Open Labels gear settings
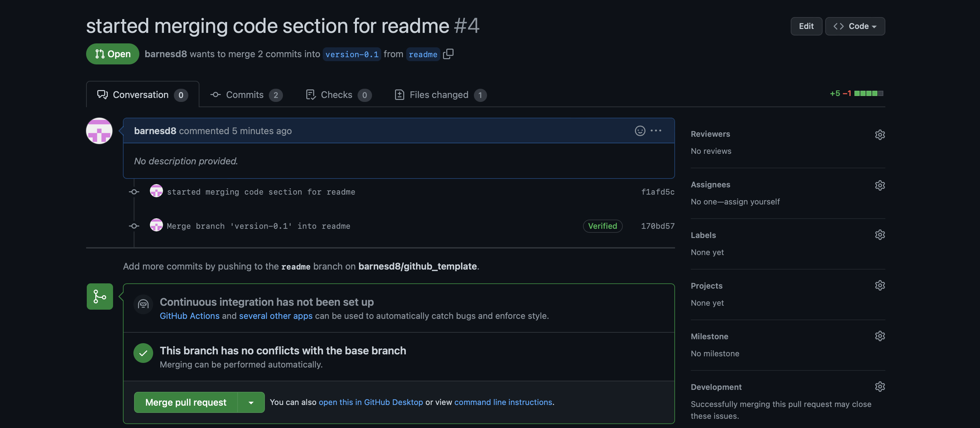 pos(879,235)
